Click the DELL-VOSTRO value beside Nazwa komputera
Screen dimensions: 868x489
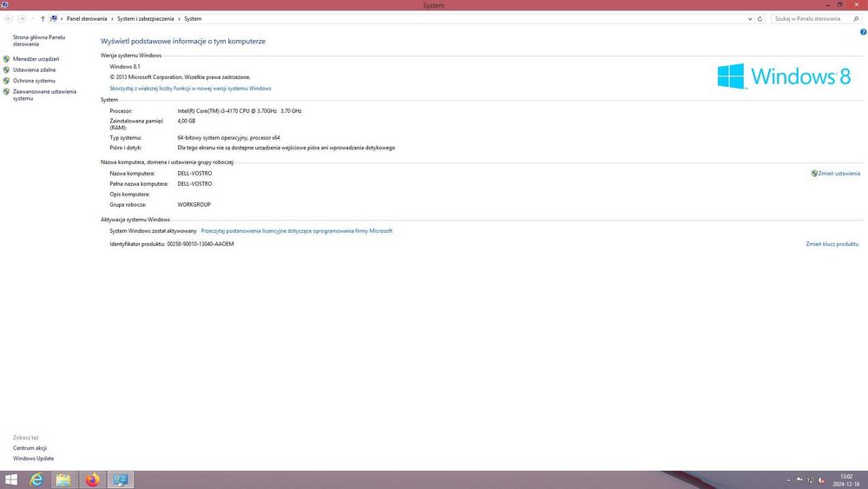(194, 174)
